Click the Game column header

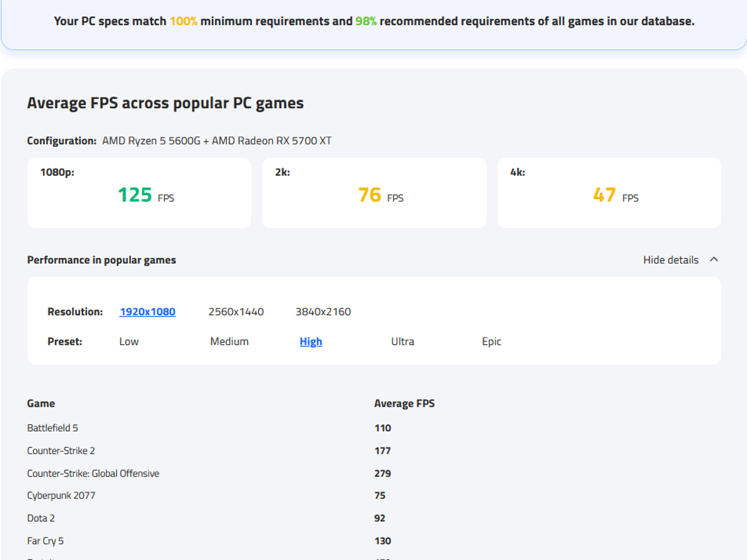tap(41, 404)
